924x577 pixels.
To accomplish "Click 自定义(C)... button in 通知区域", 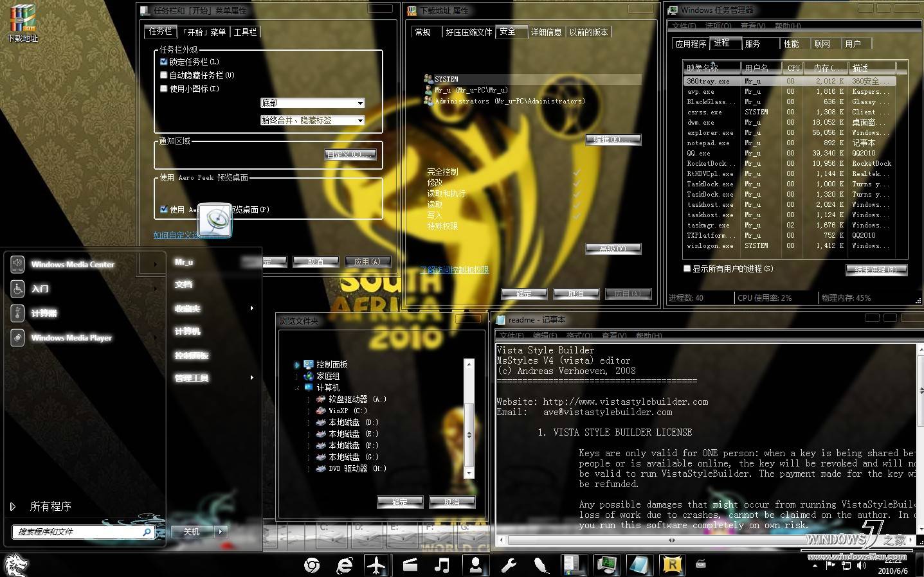I will [350, 154].
